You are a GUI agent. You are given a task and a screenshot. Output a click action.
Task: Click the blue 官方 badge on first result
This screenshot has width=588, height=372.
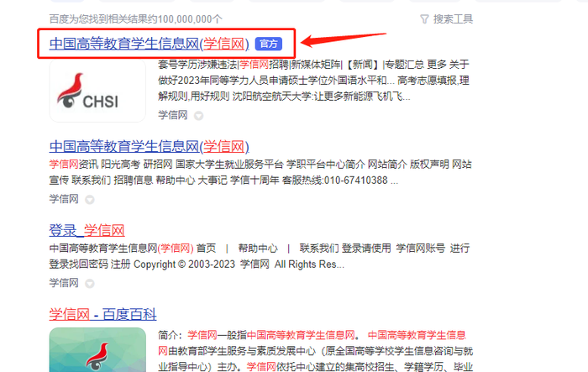click(x=269, y=44)
